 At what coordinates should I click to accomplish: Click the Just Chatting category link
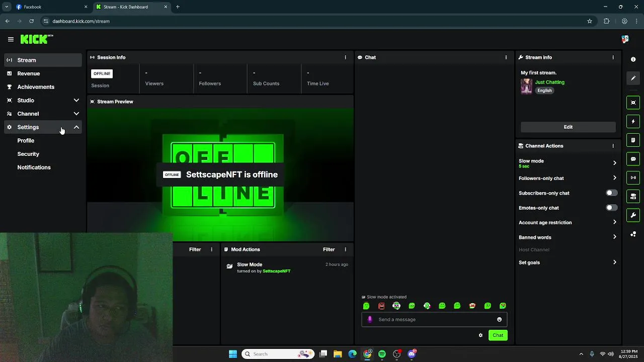549,82
